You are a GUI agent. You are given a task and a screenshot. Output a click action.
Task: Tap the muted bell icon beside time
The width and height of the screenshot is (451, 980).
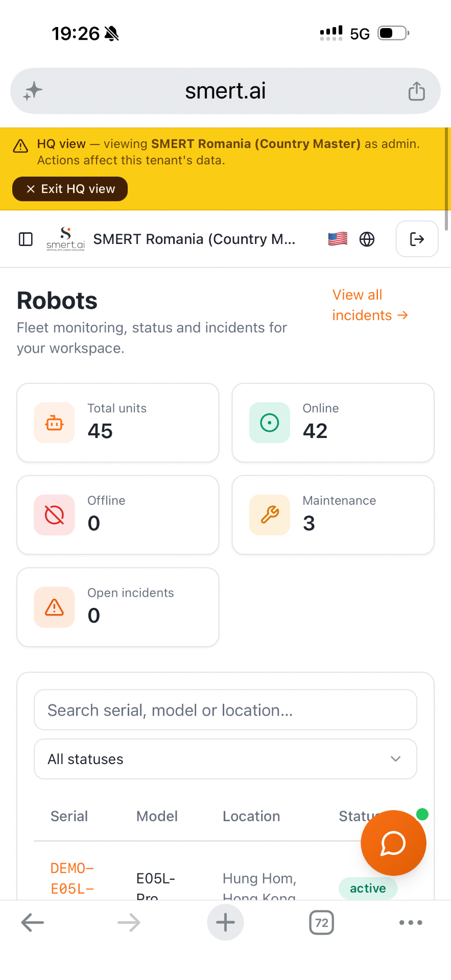pyautogui.click(x=111, y=34)
